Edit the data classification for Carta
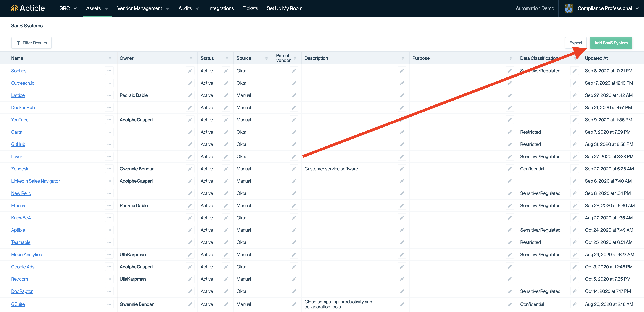This screenshot has width=644, height=312. [574, 132]
